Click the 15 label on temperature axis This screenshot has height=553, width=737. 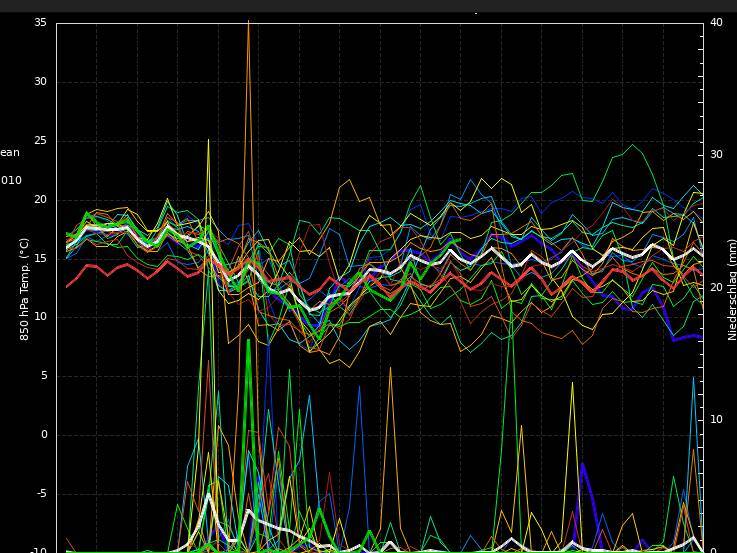40,258
